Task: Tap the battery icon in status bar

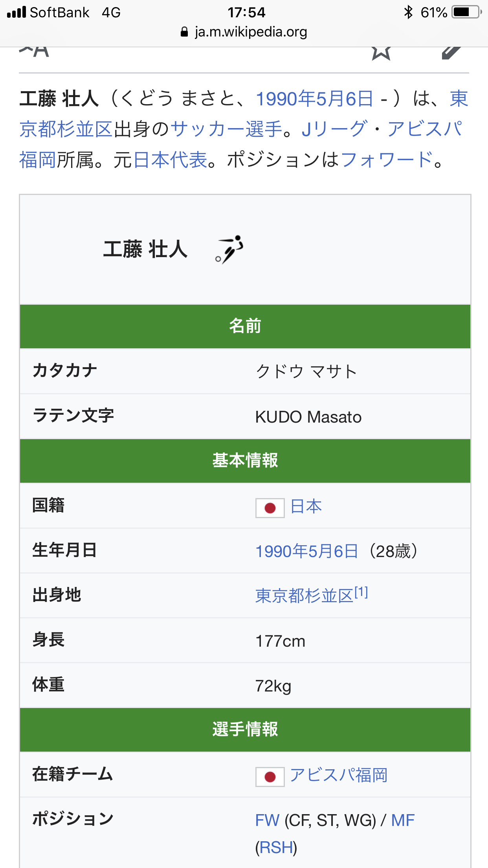Action: click(467, 13)
